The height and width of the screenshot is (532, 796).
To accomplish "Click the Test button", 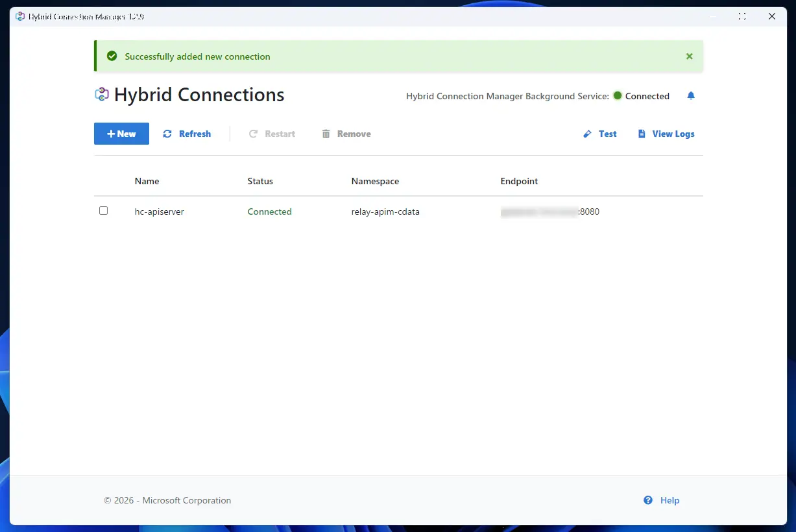I will tap(600, 134).
